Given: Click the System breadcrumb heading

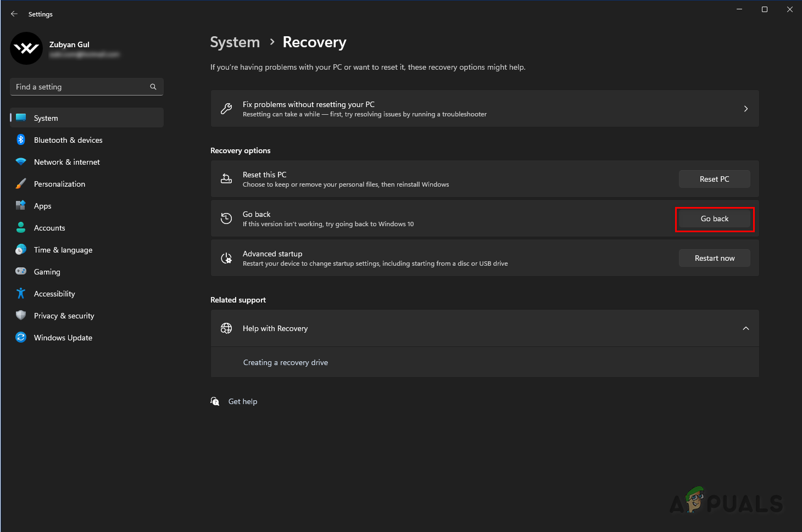Looking at the screenshot, I should click(x=235, y=42).
